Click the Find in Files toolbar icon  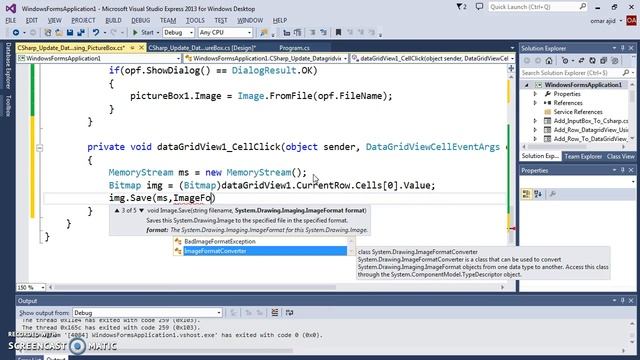264,32
